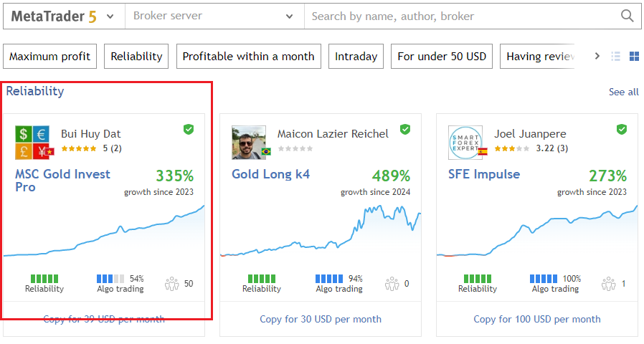
Task: Click 54% algo trading bar indicator
Action: 110,279
